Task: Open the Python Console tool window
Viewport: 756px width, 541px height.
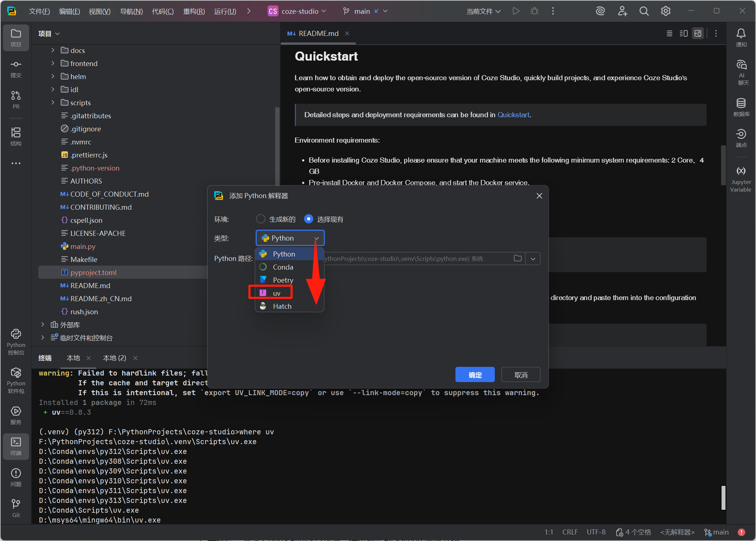Action: point(16,342)
